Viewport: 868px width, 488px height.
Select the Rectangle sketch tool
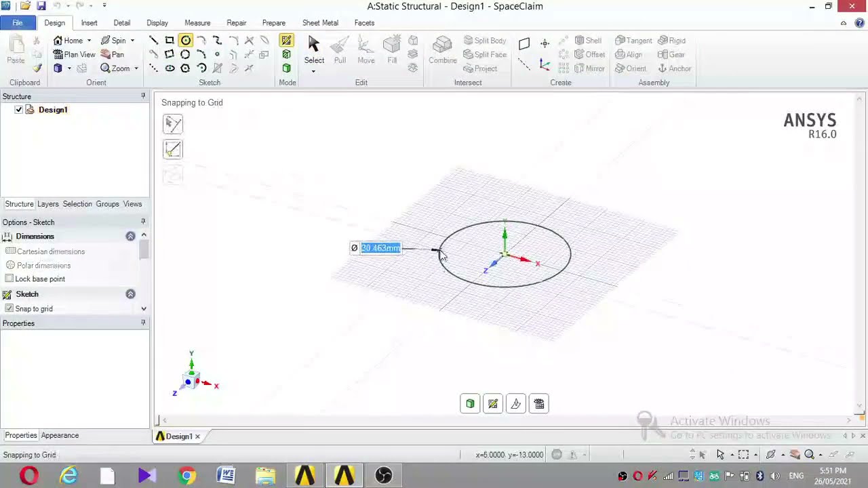[170, 41]
